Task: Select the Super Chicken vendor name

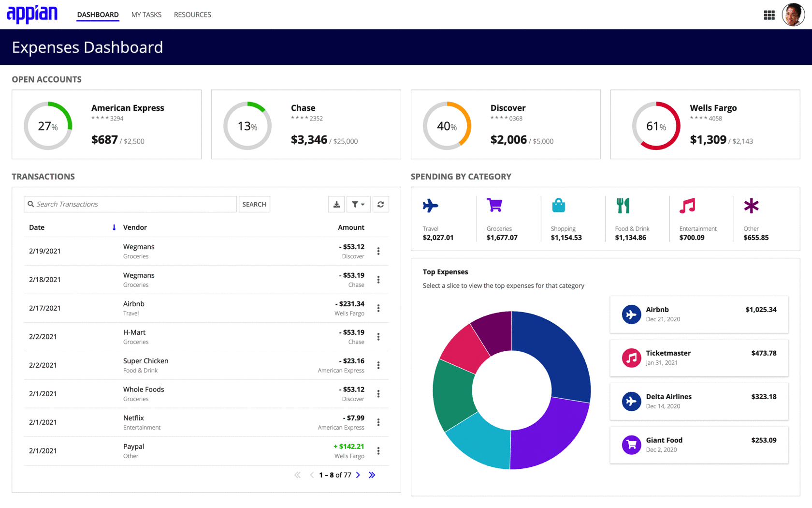Action: coord(145,361)
